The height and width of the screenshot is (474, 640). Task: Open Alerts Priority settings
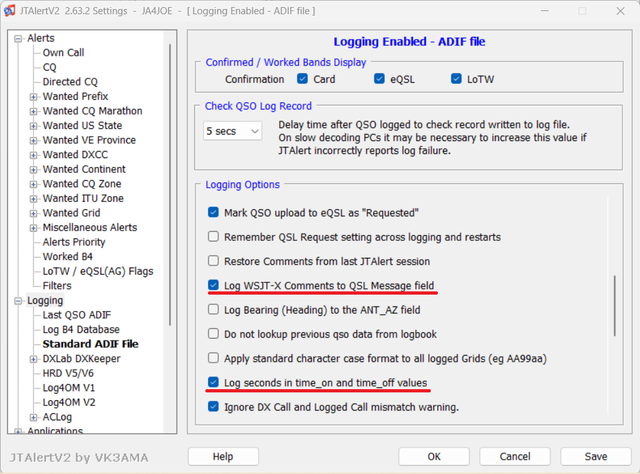(74, 242)
